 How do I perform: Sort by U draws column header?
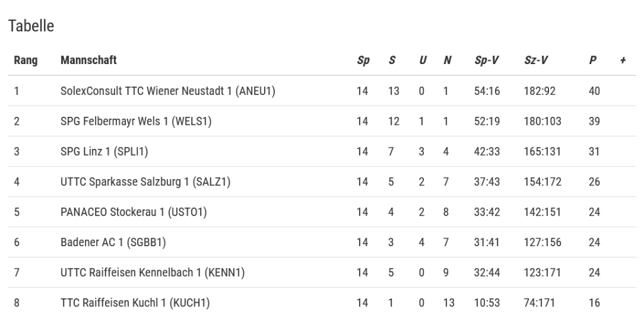click(423, 60)
